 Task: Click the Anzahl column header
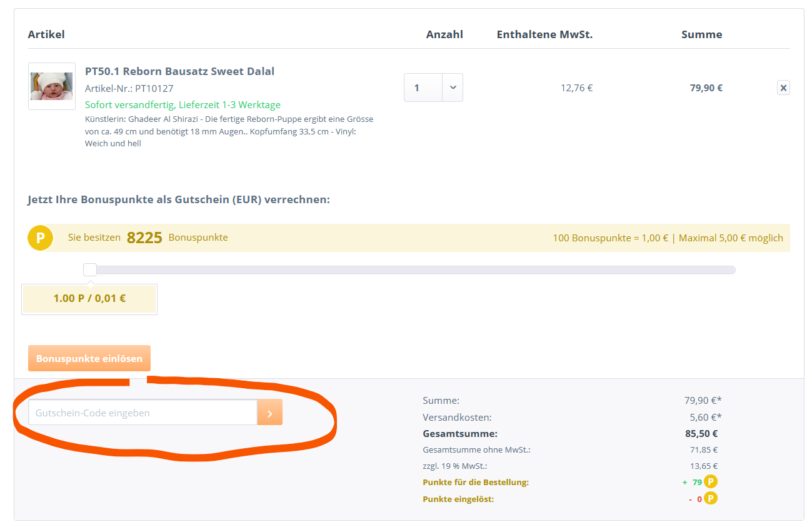444,34
